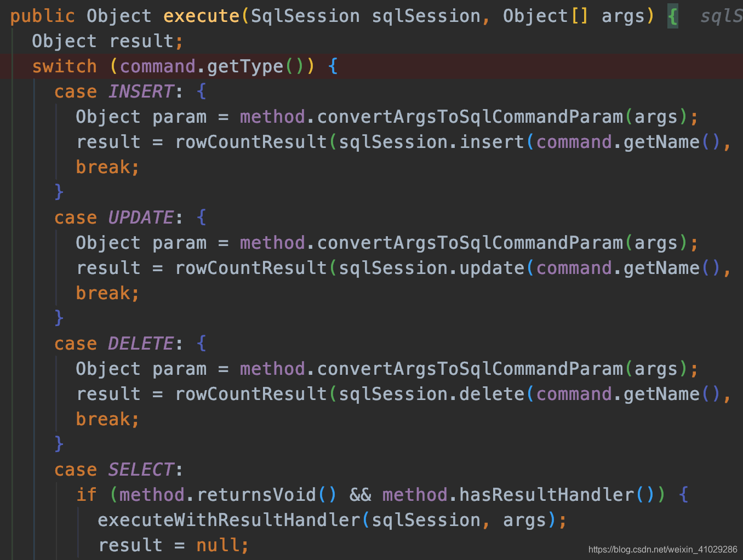Viewport: 743px width, 560px height.
Task: Click the "Object[]" parameter type in the signature
Action: 546,16
